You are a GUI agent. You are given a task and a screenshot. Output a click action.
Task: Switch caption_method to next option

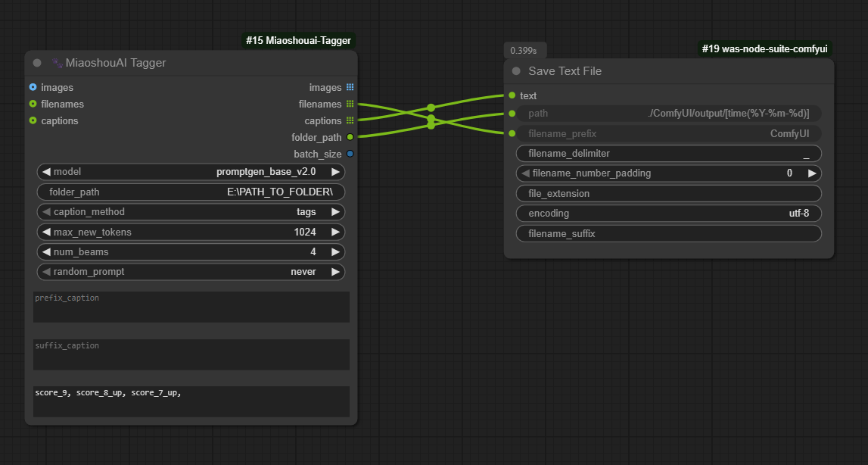pos(335,212)
